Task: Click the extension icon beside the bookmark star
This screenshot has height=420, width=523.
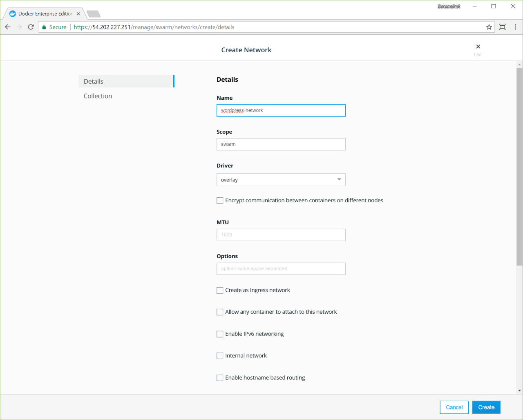Action: (502, 27)
